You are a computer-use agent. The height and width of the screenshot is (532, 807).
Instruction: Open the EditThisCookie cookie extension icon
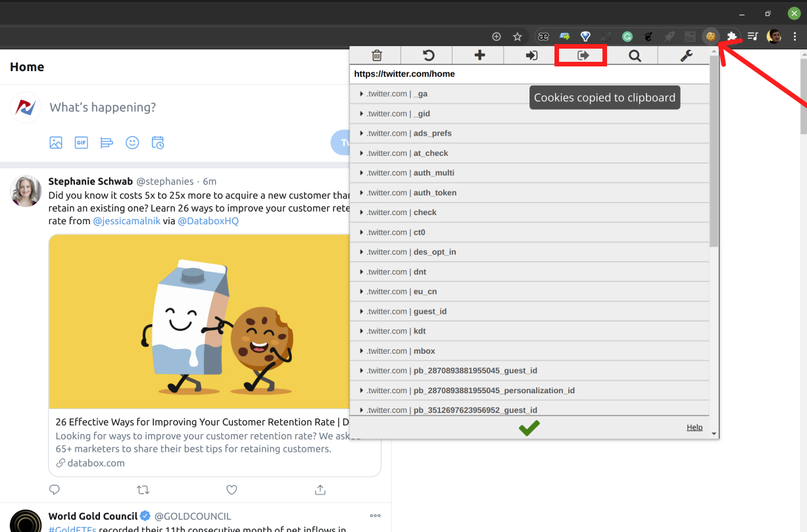point(710,37)
